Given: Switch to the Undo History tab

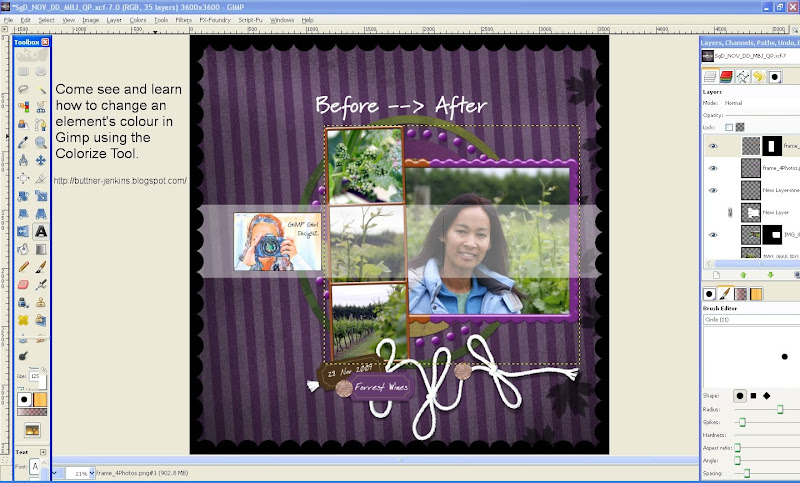Looking at the screenshot, I should pos(759,77).
